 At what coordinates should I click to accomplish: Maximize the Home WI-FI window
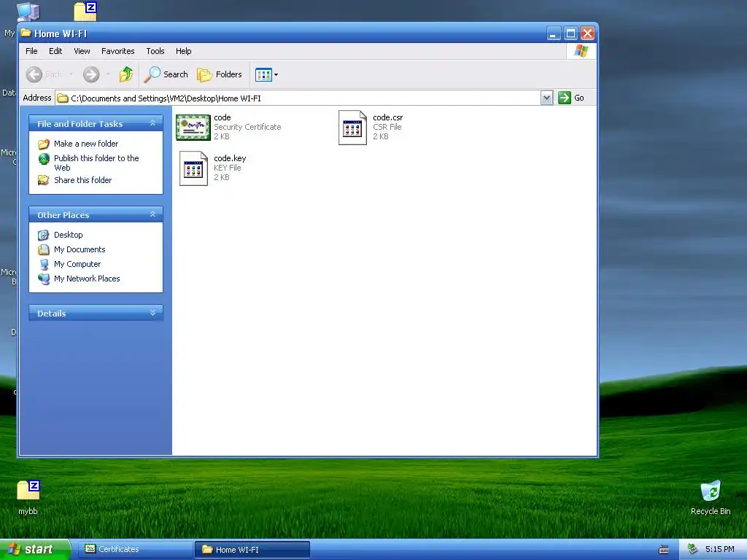click(570, 34)
